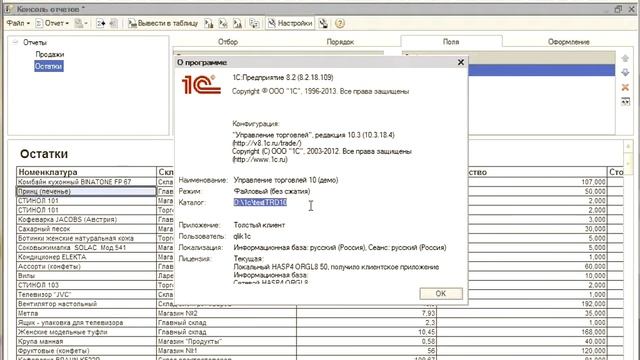
Task: Switch to the Отбор tab
Action: [x=228, y=42]
